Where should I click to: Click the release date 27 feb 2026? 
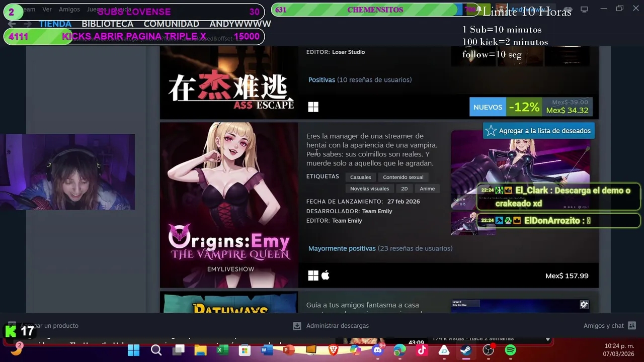404,201
